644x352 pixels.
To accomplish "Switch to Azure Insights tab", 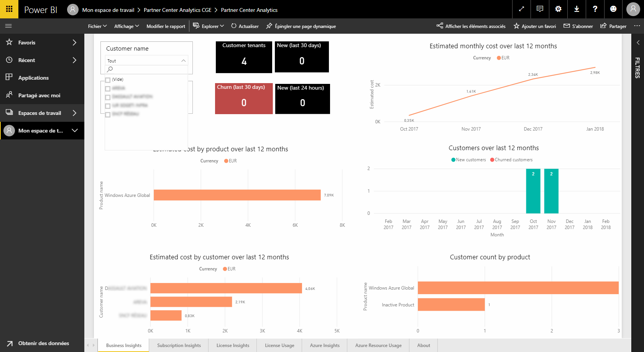I will click(325, 345).
